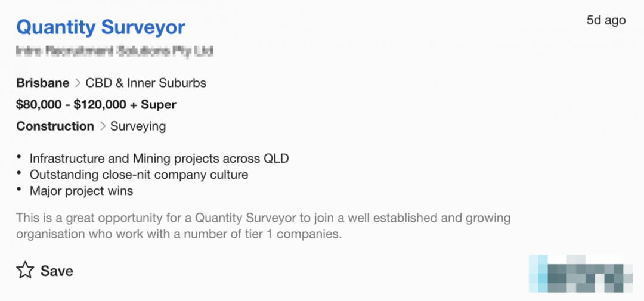Open the CBD & Inner Suburbs area link
644x301 pixels.
(x=146, y=83)
